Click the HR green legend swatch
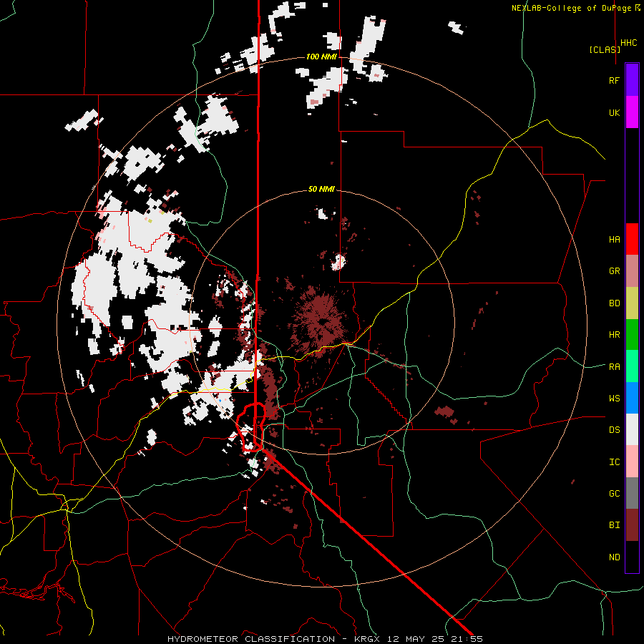 (632, 335)
